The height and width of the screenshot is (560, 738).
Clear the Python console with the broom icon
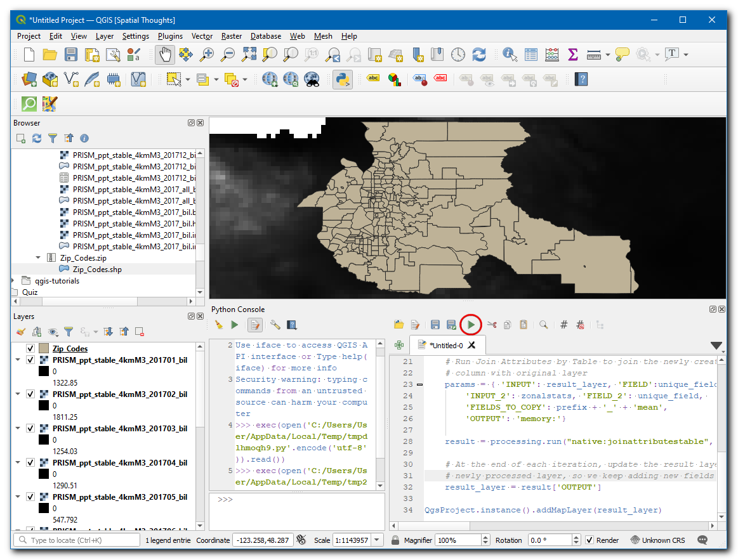[x=219, y=325]
